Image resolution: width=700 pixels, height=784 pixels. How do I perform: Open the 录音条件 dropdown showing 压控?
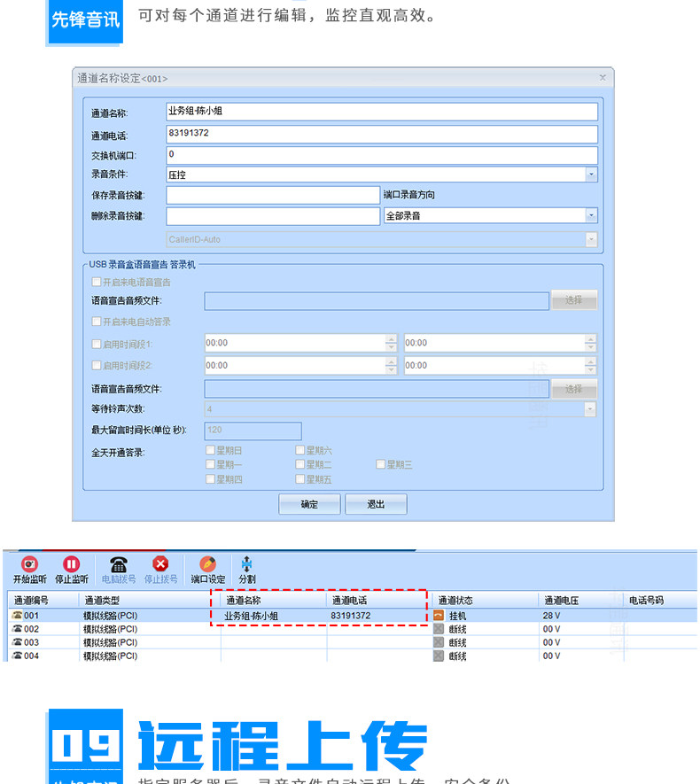(x=592, y=175)
